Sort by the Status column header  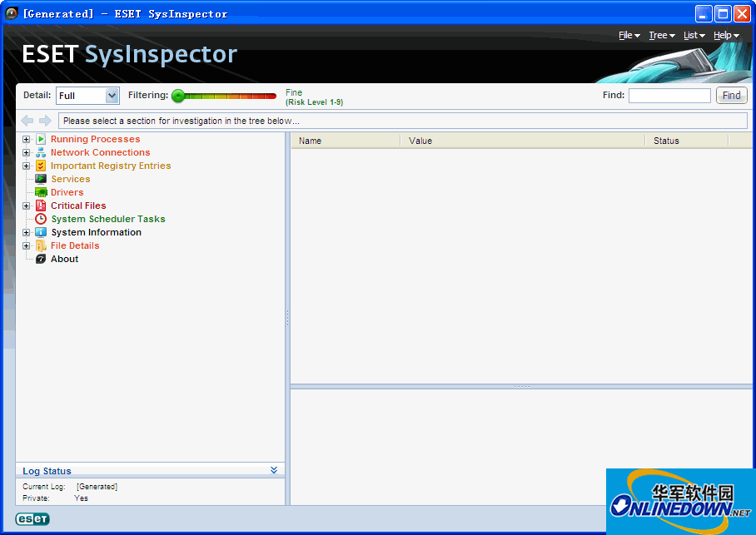[x=687, y=141]
